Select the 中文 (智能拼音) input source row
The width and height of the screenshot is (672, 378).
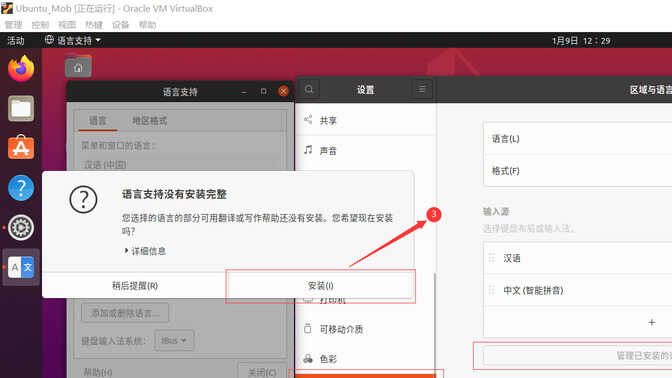tap(578, 290)
